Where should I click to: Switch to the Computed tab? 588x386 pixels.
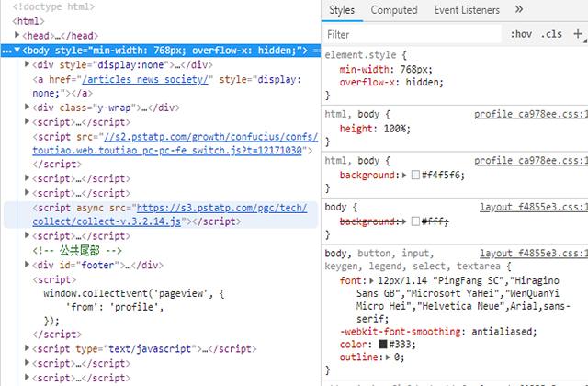click(x=393, y=10)
